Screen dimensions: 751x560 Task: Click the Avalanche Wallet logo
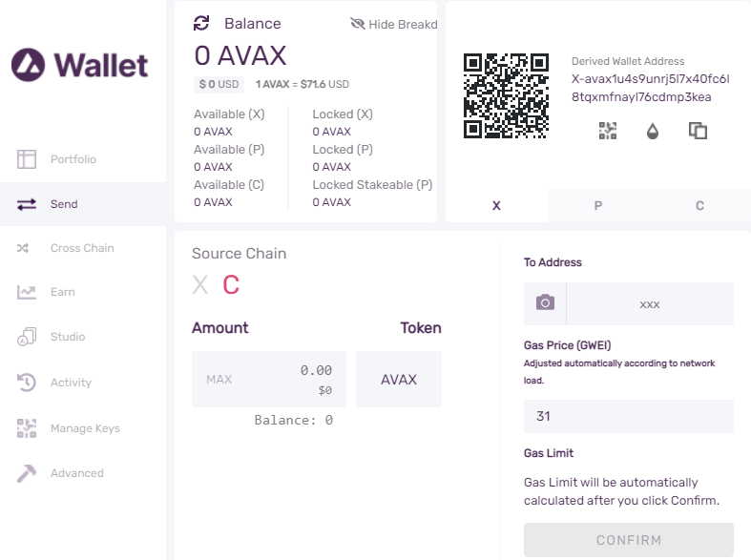pyautogui.click(x=79, y=65)
